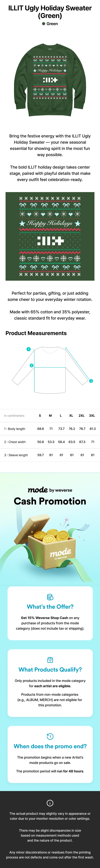Click marker 3 at the sleeve end
This screenshot has width=100, height=868.
91,381
